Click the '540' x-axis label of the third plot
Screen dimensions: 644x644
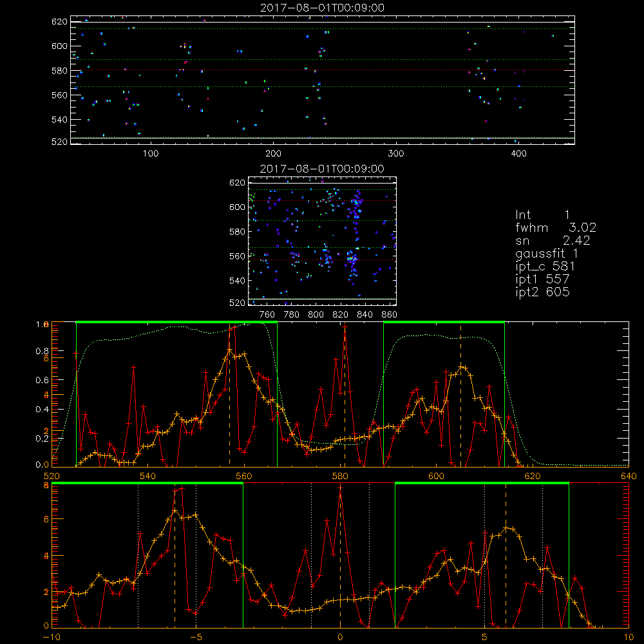148,477
